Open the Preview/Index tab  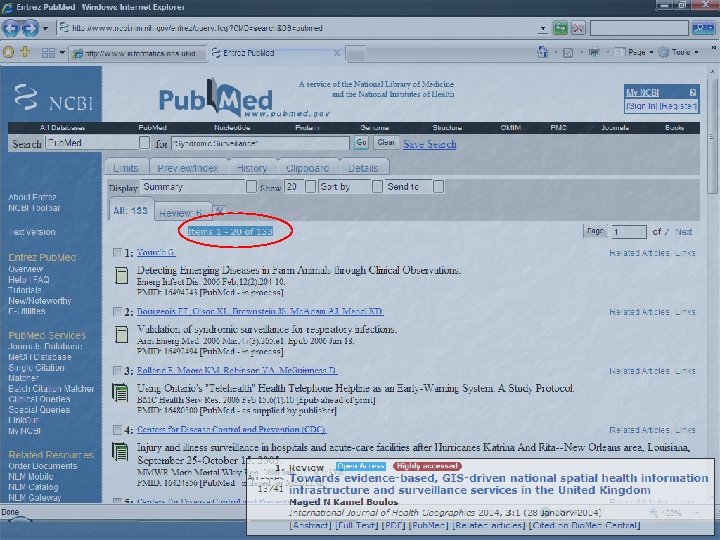[188, 168]
